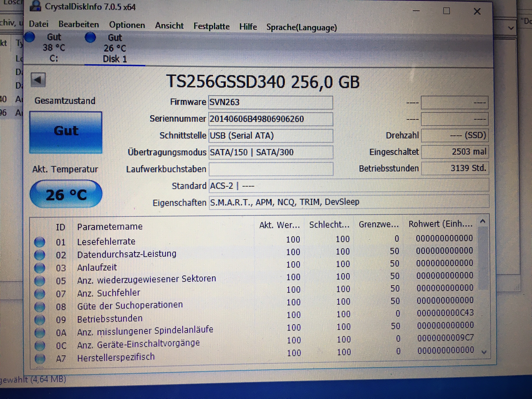Select the Anlaufzeit parameter name

[x=97, y=267]
